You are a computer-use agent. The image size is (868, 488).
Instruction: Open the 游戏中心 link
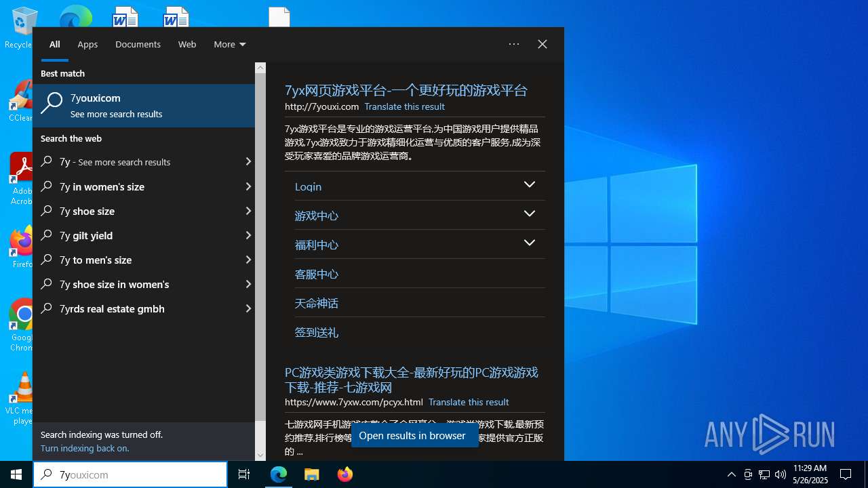pos(316,216)
